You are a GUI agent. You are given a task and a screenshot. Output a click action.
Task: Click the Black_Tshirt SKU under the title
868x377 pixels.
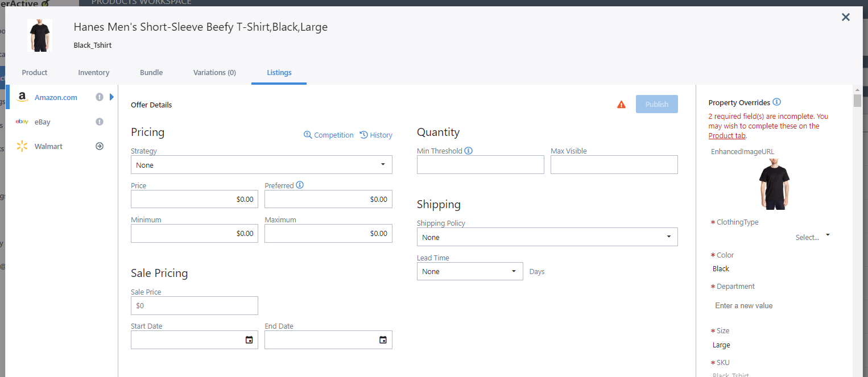coord(93,45)
